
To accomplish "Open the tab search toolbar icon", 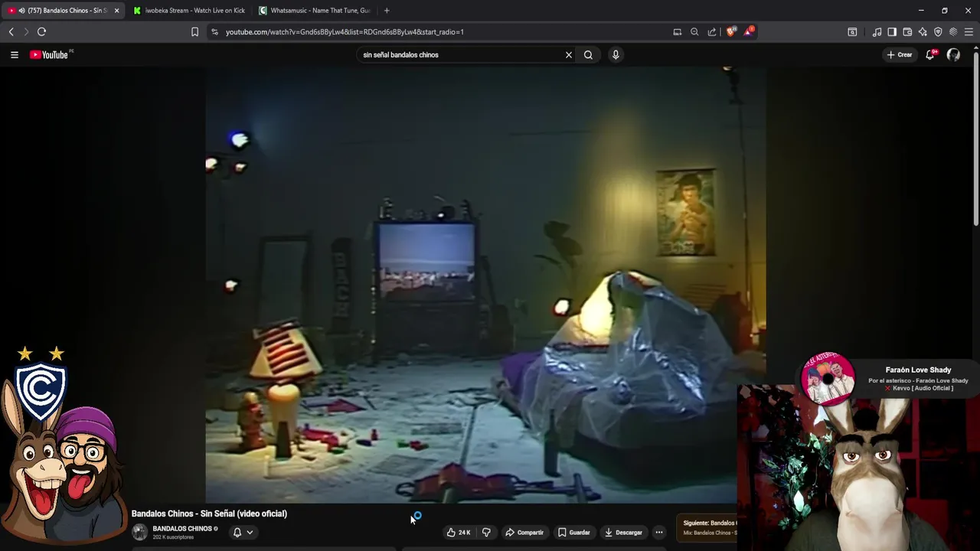I will [x=852, y=31].
